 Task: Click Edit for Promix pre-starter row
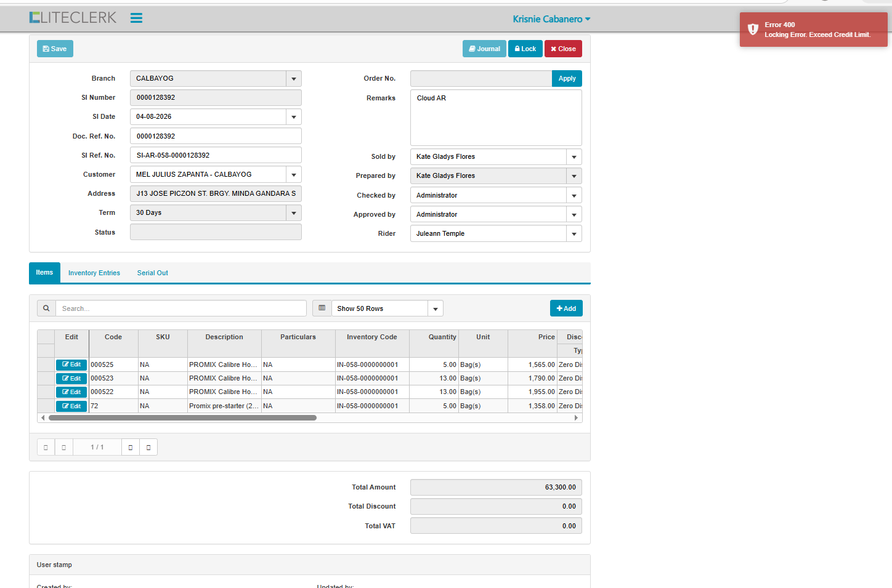pyautogui.click(x=71, y=406)
